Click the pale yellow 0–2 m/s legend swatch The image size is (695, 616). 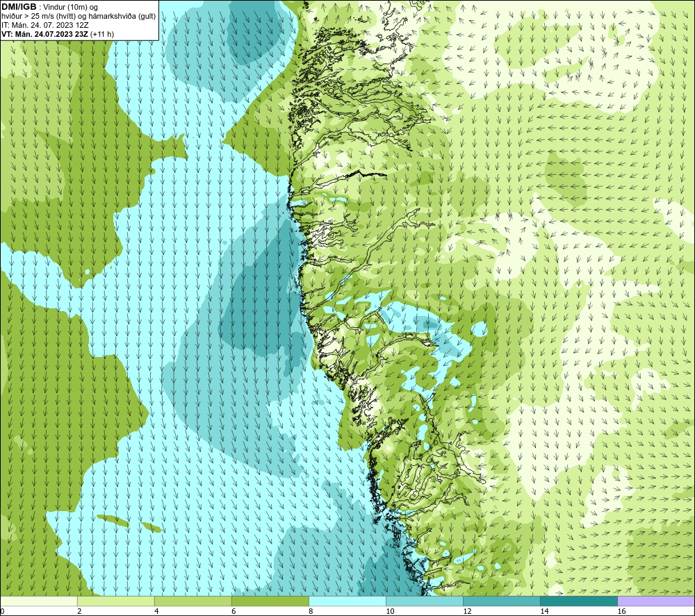point(39,601)
